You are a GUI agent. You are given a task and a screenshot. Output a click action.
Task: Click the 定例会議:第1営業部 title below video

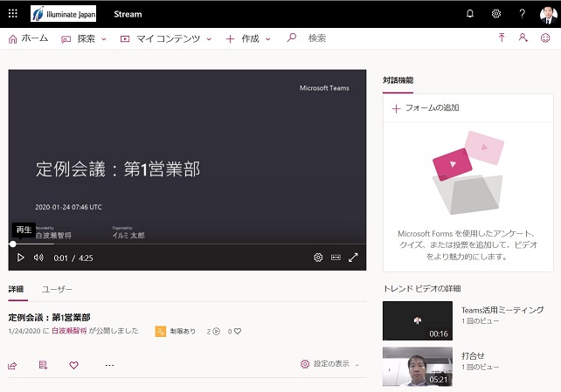pos(50,317)
